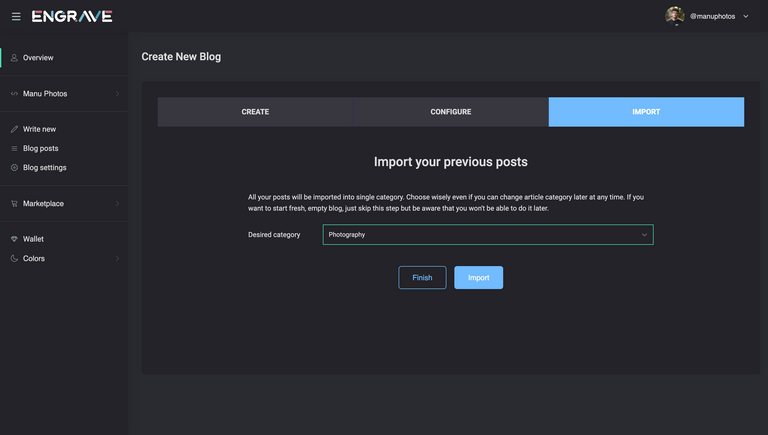Click the Engrave logo

pyautogui.click(x=72, y=17)
